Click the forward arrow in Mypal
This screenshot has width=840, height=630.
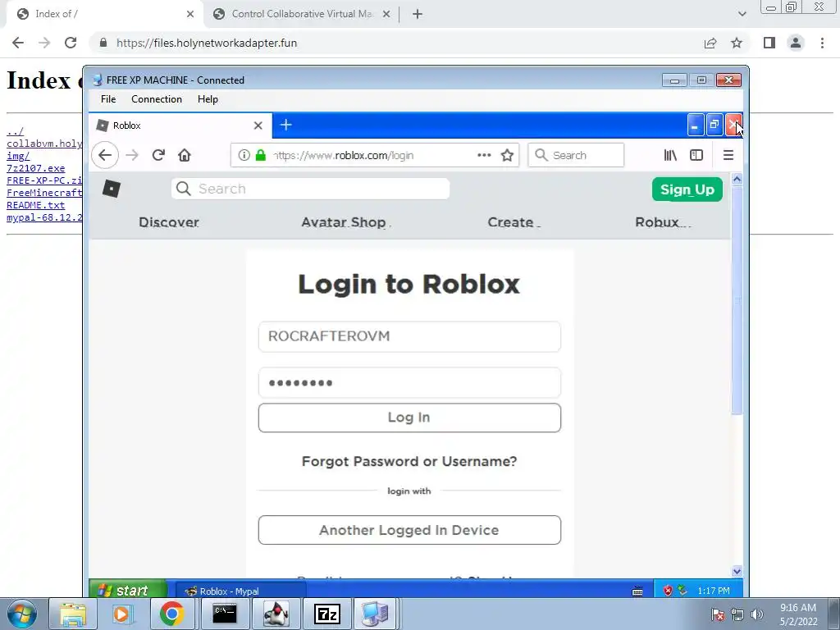pyautogui.click(x=132, y=155)
